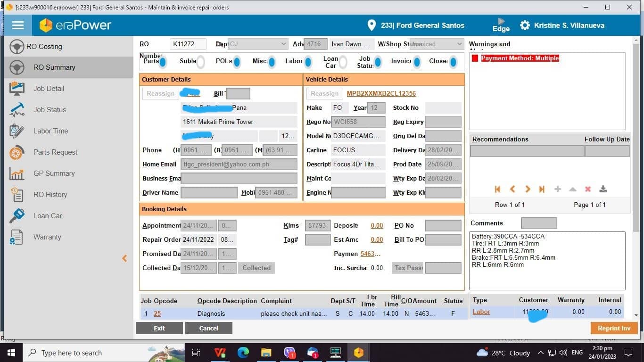644x362 pixels.
Task: Toggle the Misc status indicator
Action: [272, 62]
